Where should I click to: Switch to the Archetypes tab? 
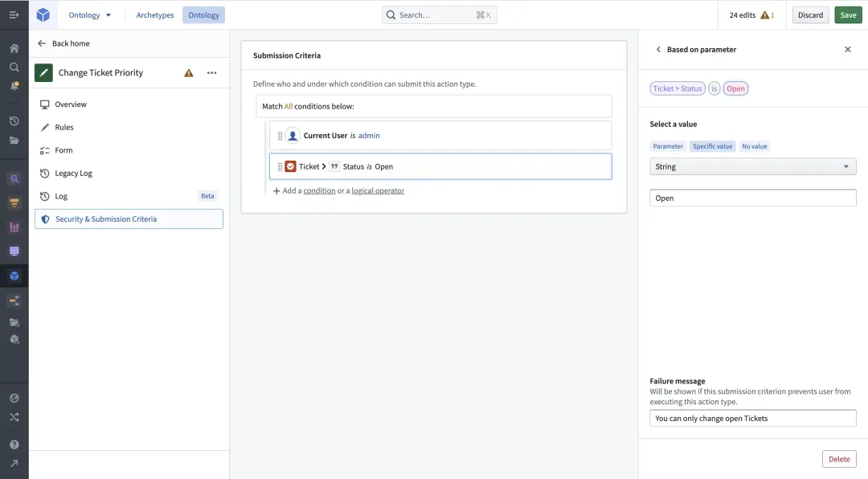[x=155, y=15]
